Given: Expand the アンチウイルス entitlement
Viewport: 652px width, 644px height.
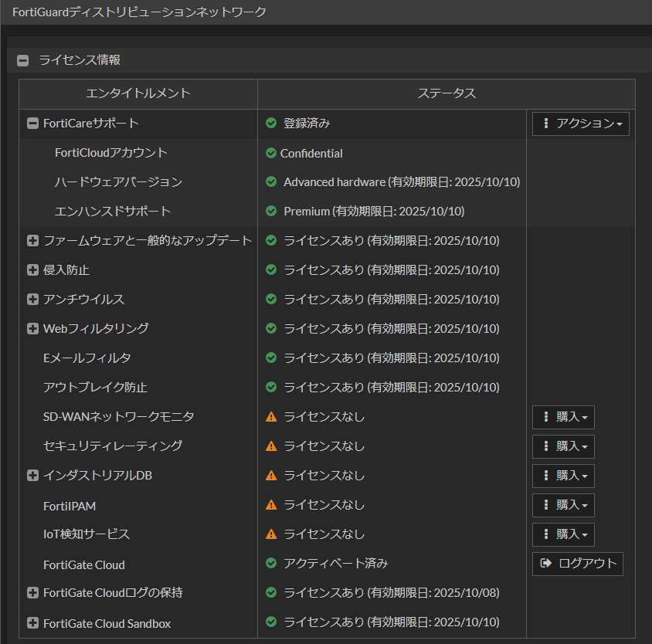Looking at the screenshot, I should pyautogui.click(x=32, y=299).
